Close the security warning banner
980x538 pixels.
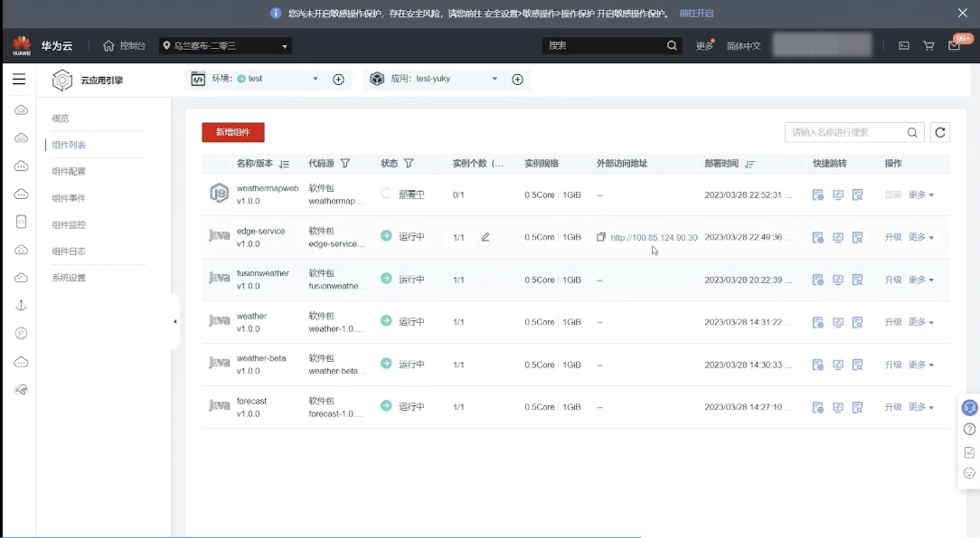tap(963, 13)
